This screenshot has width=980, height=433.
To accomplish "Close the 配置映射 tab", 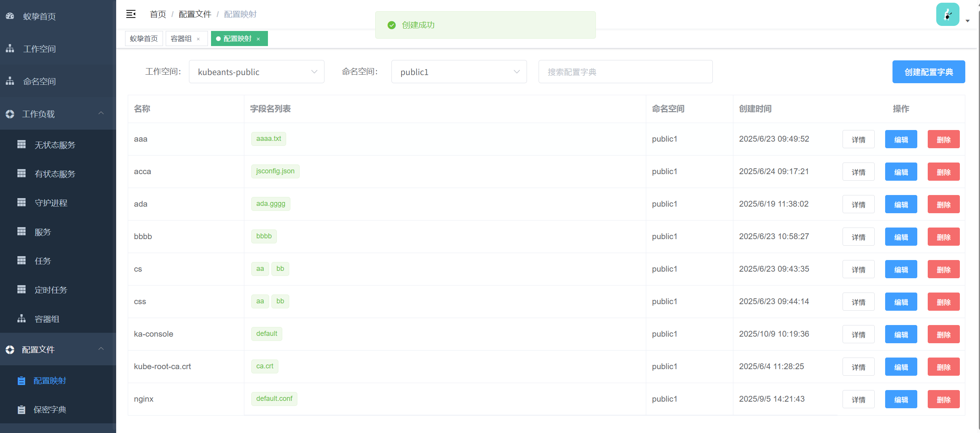I will coord(258,39).
